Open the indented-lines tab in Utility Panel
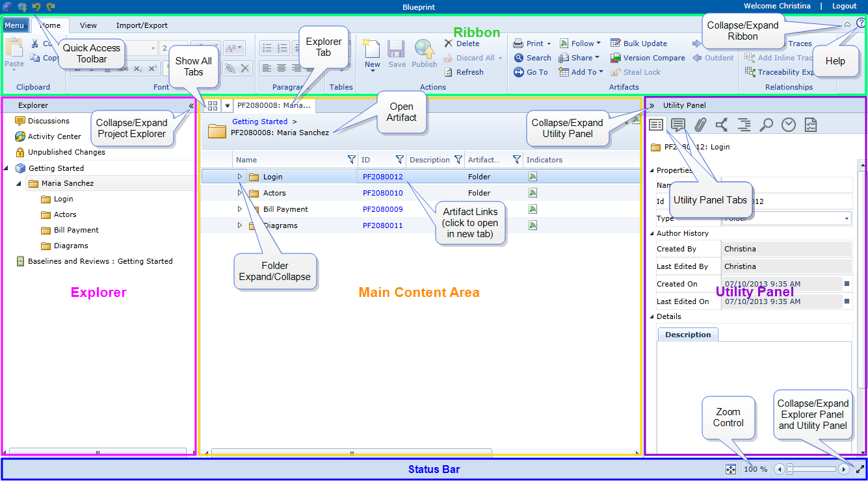868x486 pixels. pos(744,124)
